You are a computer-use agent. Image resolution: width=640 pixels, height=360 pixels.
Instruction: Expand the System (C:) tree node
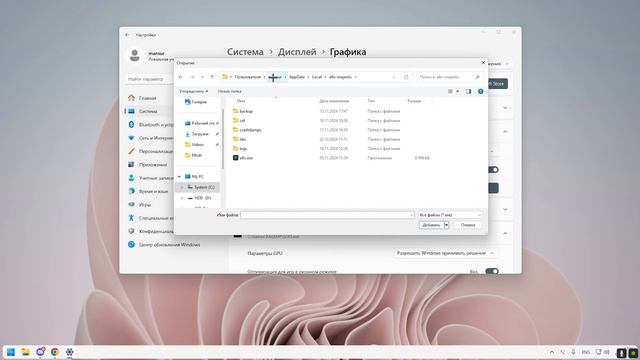click(x=182, y=187)
